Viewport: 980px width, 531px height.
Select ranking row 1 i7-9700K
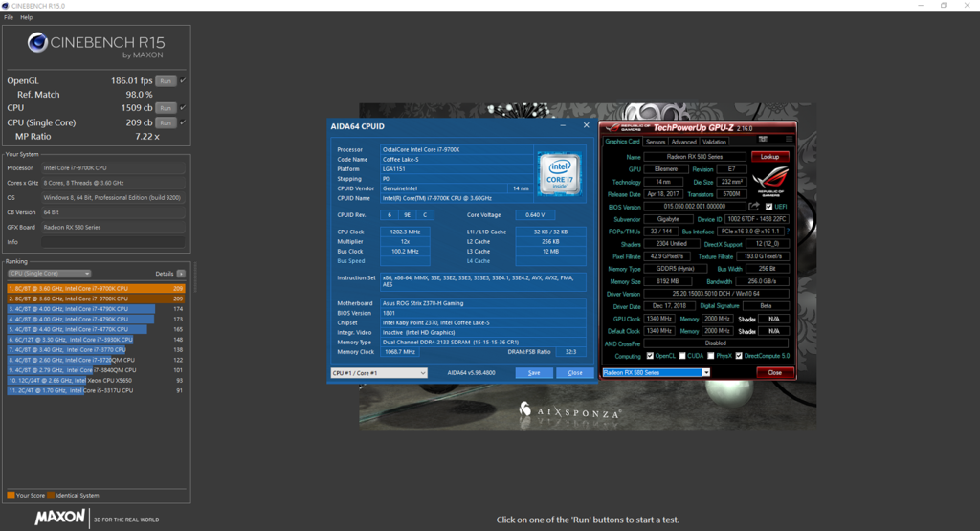(x=96, y=289)
